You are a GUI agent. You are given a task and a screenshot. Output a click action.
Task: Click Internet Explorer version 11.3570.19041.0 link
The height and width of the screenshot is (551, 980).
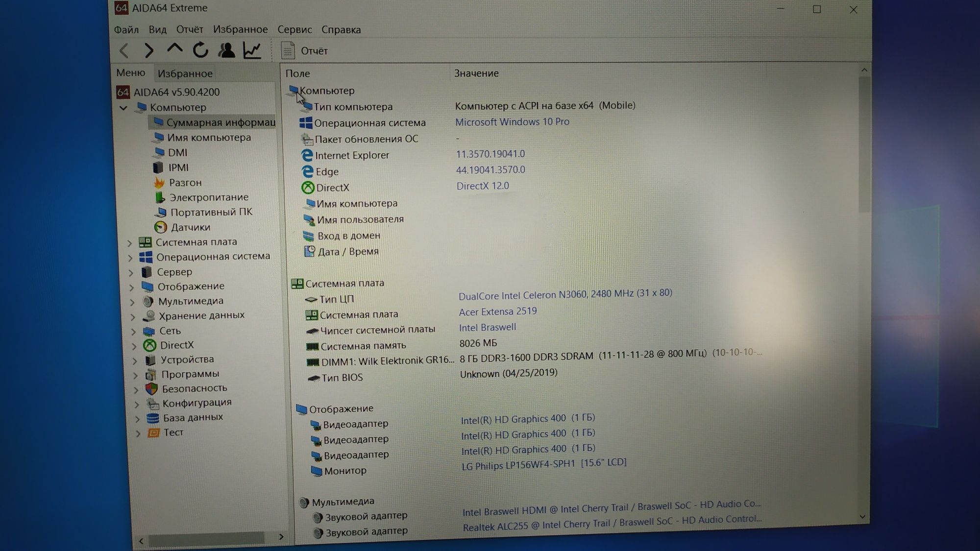[490, 154]
